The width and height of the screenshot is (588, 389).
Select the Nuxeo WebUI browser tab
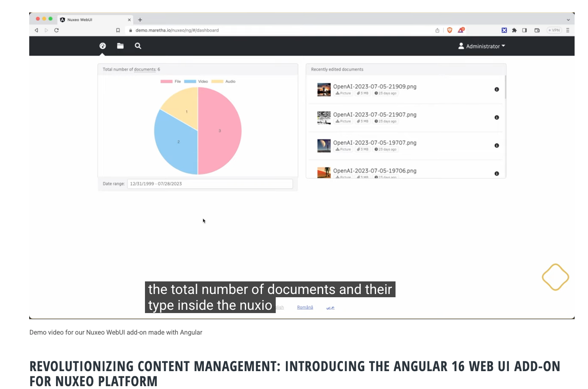tap(95, 19)
